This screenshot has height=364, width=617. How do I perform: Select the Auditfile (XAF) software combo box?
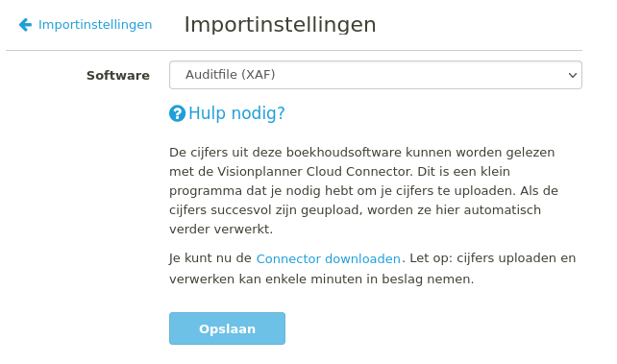click(376, 75)
